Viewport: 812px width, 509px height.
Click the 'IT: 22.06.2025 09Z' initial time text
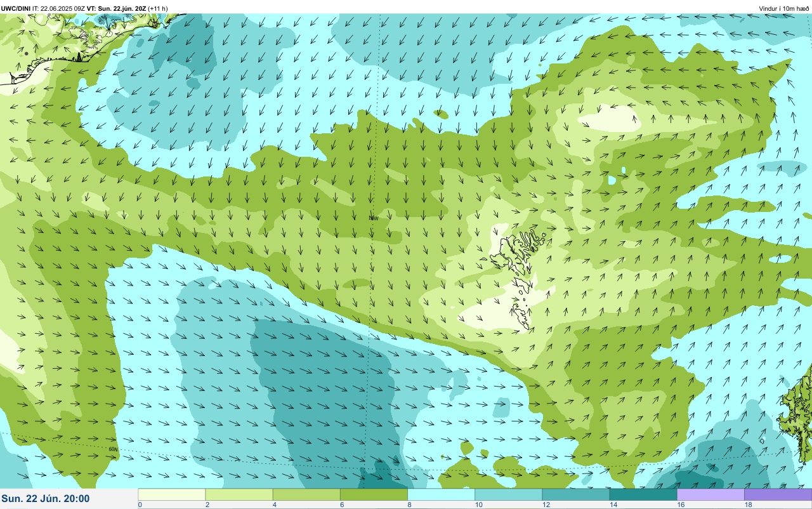pyautogui.click(x=59, y=9)
